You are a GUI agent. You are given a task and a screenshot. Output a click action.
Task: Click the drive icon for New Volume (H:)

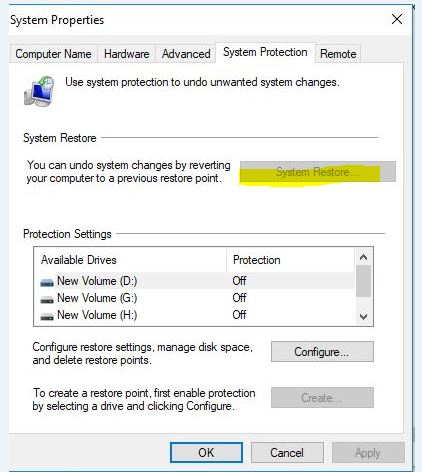tap(47, 316)
